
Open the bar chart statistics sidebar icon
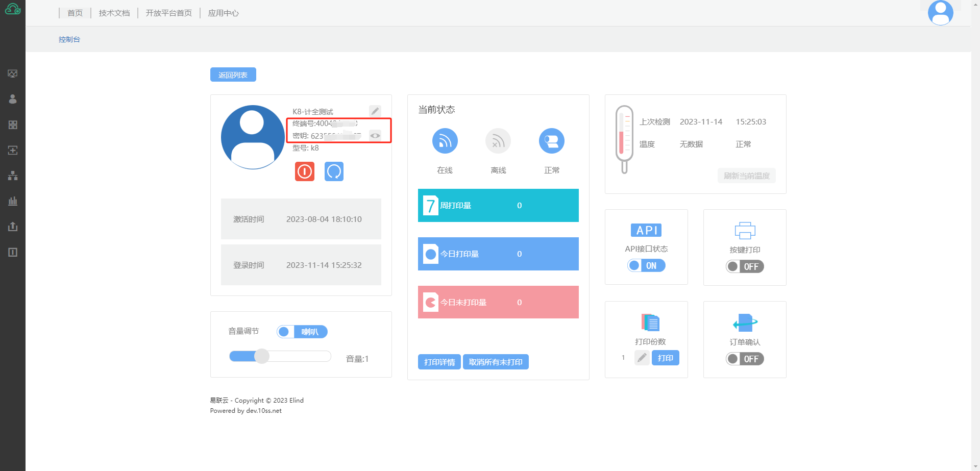pos(13,201)
